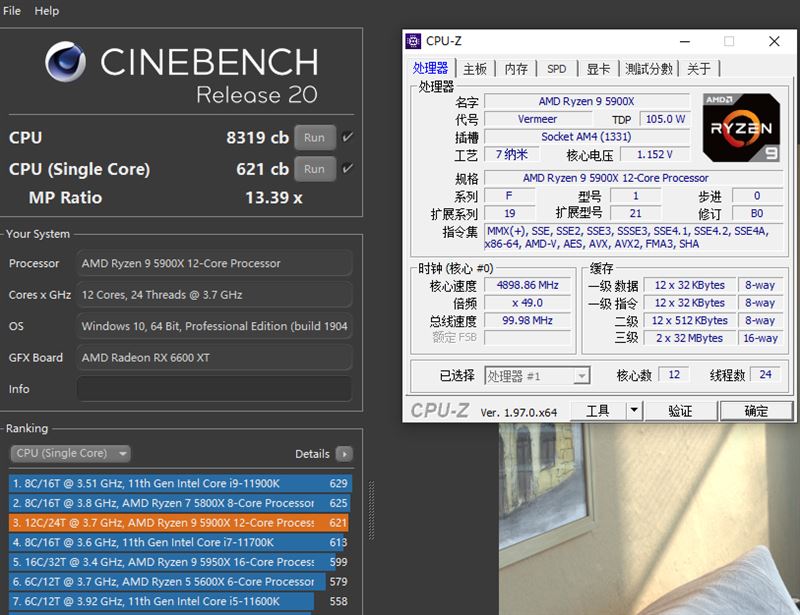This screenshot has height=615, width=800.
Task: Click the 插槽 value Socket AM4 (1331)
Action: (586, 137)
